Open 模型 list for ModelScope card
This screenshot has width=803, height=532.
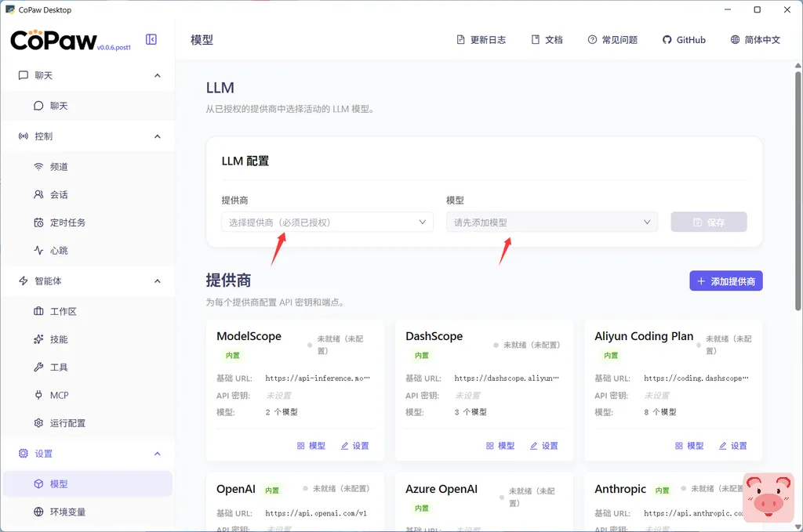(x=311, y=446)
